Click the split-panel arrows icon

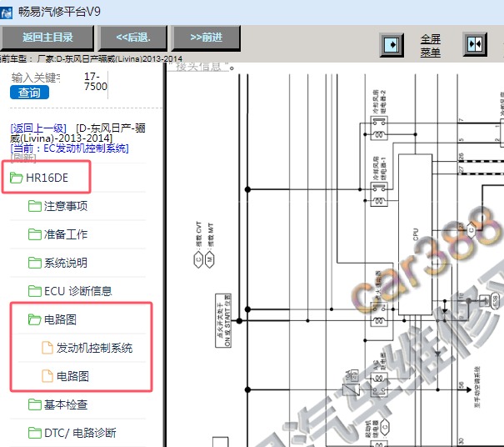click(x=475, y=44)
